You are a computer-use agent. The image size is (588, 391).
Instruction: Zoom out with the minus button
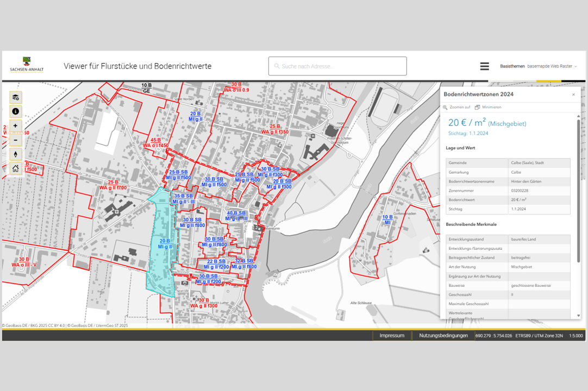pos(15,140)
